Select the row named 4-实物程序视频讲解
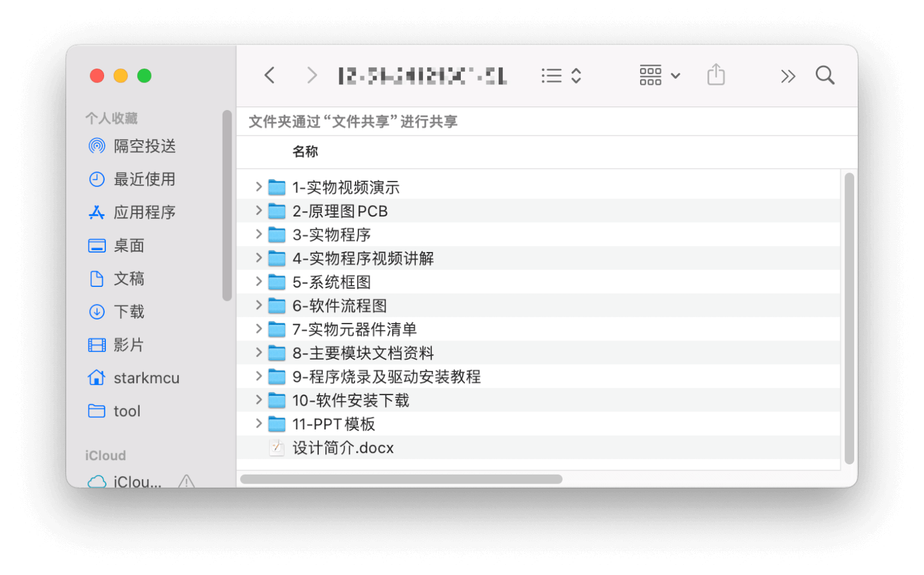924x575 pixels. pyautogui.click(x=538, y=258)
